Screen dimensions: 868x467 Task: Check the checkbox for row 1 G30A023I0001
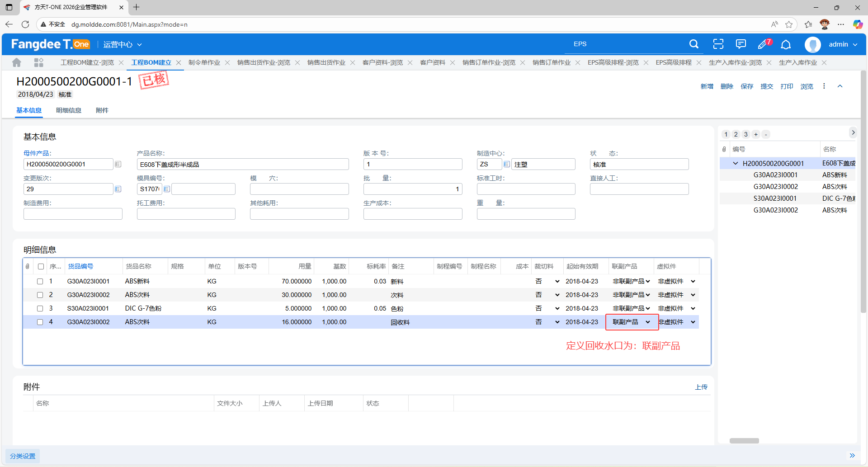pos(40,281)
